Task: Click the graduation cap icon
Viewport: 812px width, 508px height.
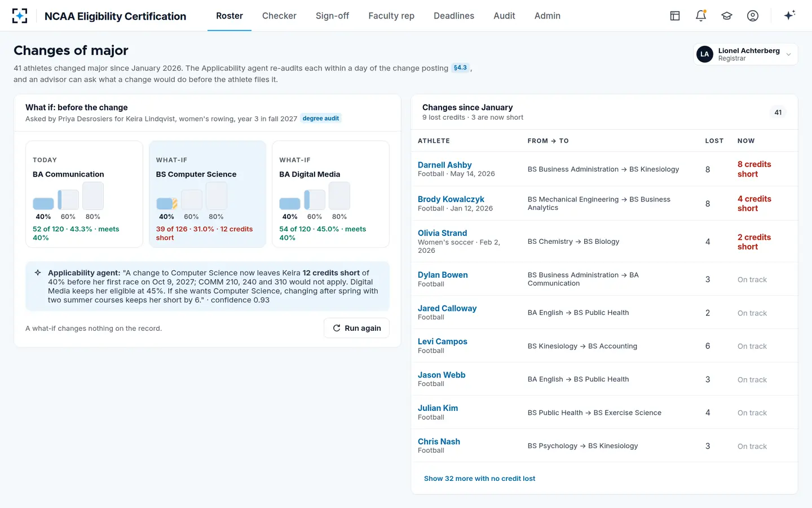Action: pos(727,16)
